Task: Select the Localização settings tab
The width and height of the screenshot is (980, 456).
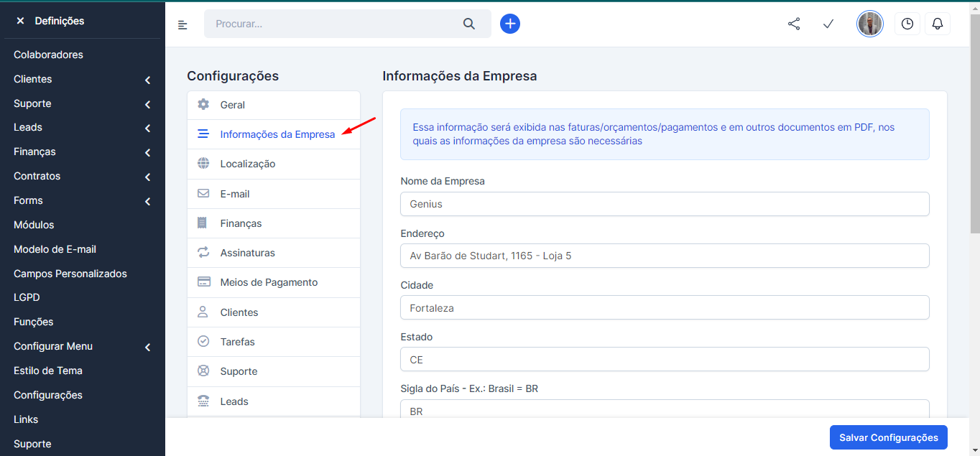Action: point(248,164)
